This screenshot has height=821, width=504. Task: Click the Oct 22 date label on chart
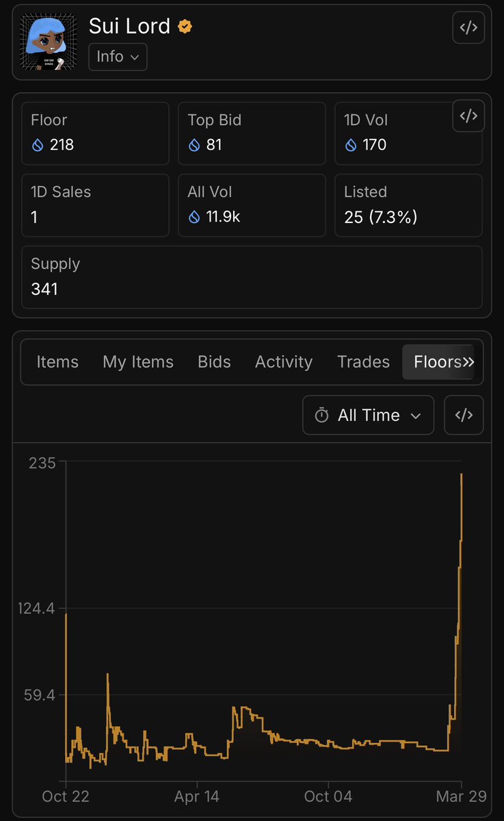(66, 796)
